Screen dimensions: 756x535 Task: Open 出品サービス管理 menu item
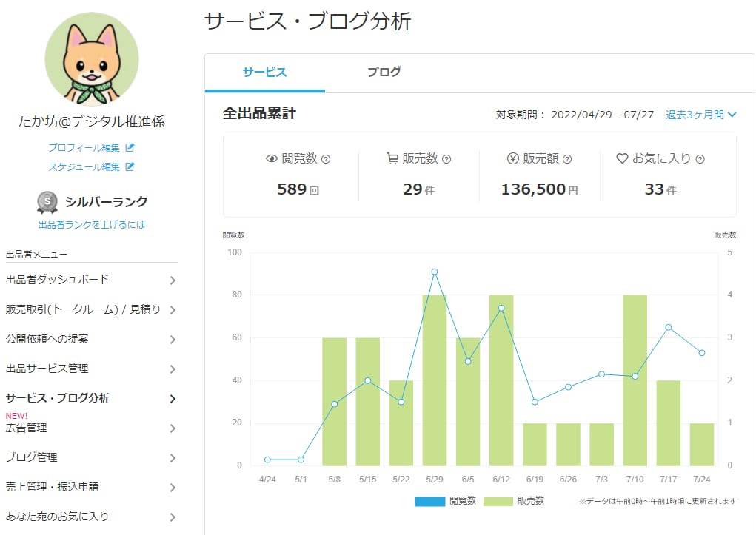click(47, 369)
